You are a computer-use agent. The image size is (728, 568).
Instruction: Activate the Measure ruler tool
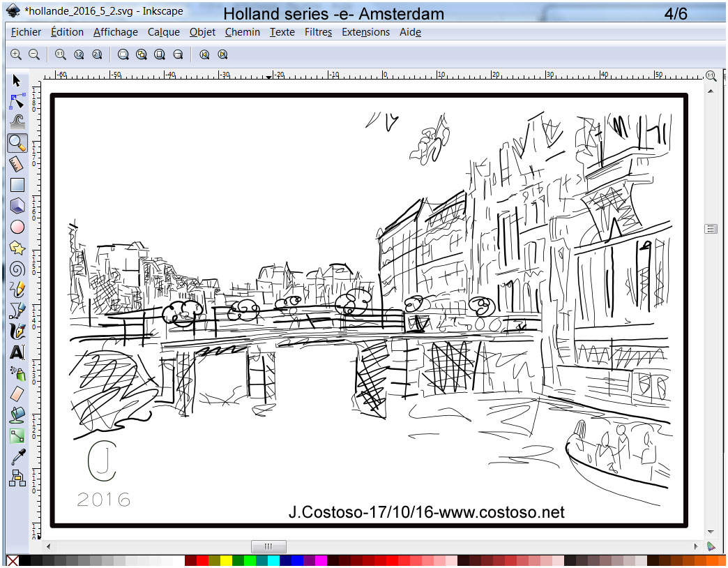[17, 164]
